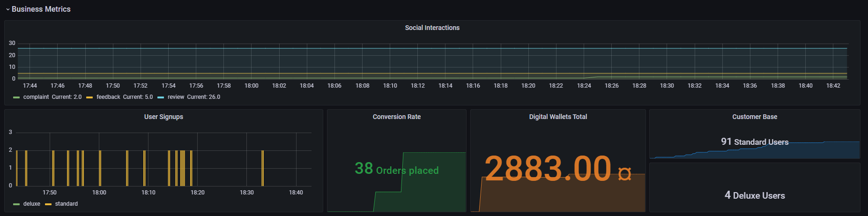Screen dimensions: 868x216
Task: Click the 38 Orders placed stat value
Action: pyautogui.click(x=397, y=169)
